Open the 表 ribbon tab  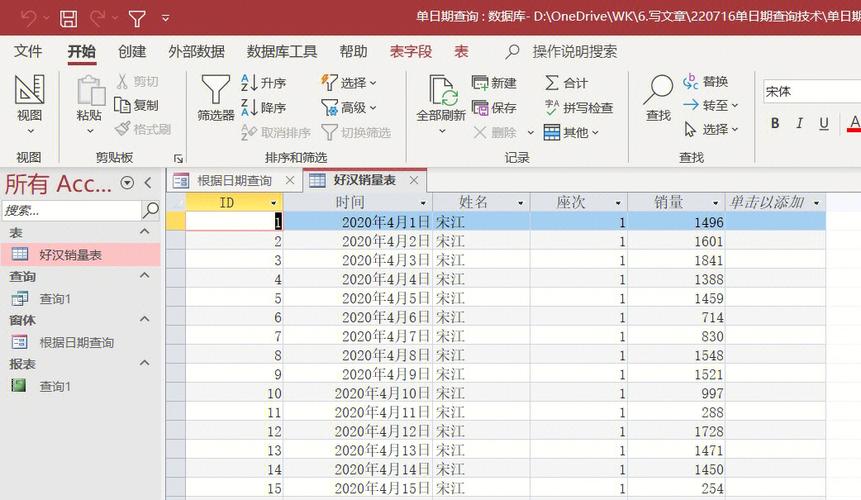coord(461,52)
